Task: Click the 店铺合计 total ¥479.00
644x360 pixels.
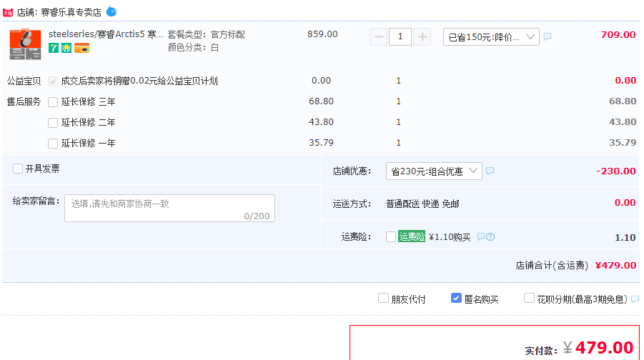Action: [615, 266]
